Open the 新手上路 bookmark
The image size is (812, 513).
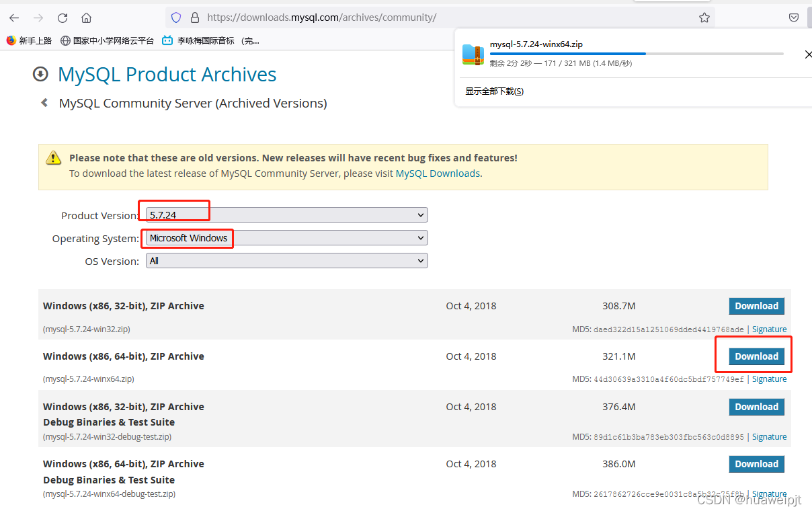(29, 40)
